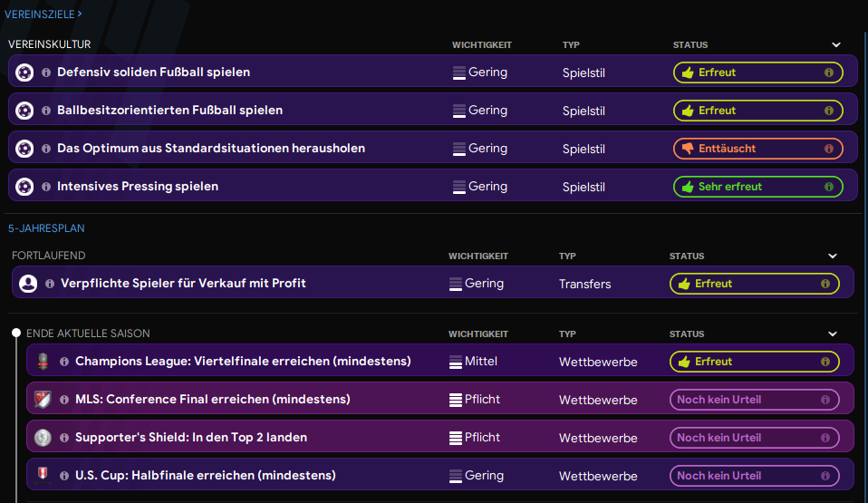This screenshot has height=503, width=868.
Task: Open info icon beside Intensives Pressing spielen
Action: pyautogui.click(x=46, y=187)
